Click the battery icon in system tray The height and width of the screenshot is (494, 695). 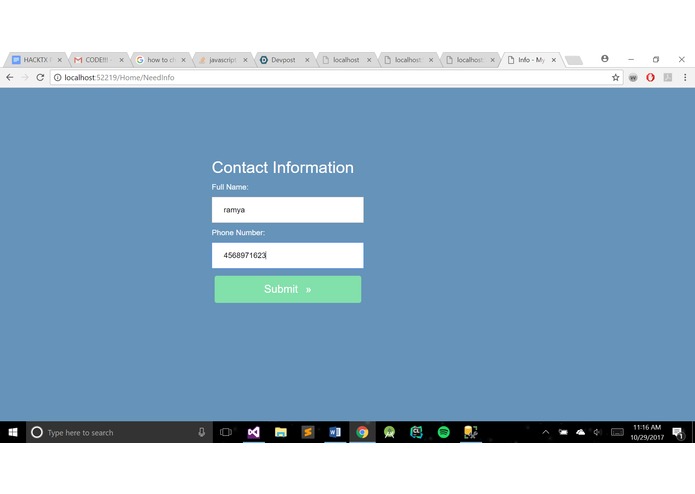(x=563, y=432)
